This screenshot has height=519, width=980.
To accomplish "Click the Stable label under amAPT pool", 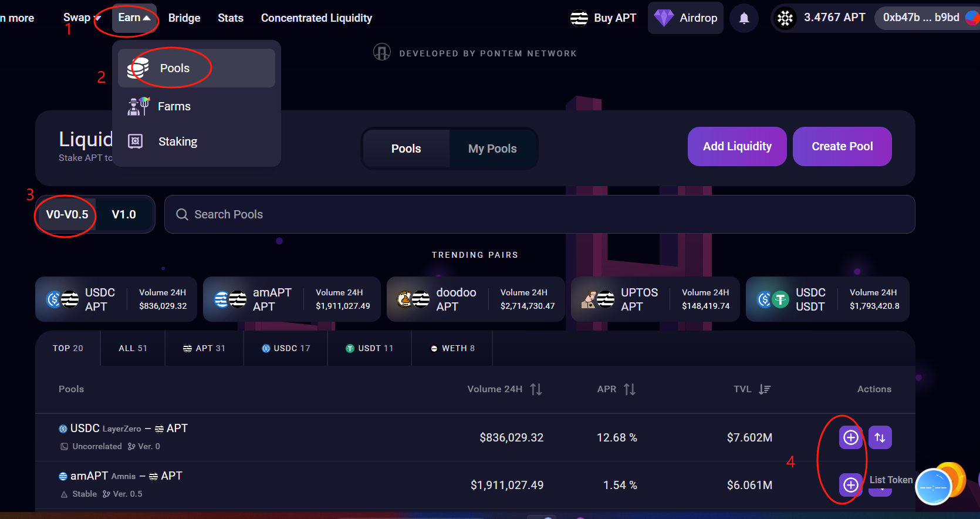I will click(85, 494).
